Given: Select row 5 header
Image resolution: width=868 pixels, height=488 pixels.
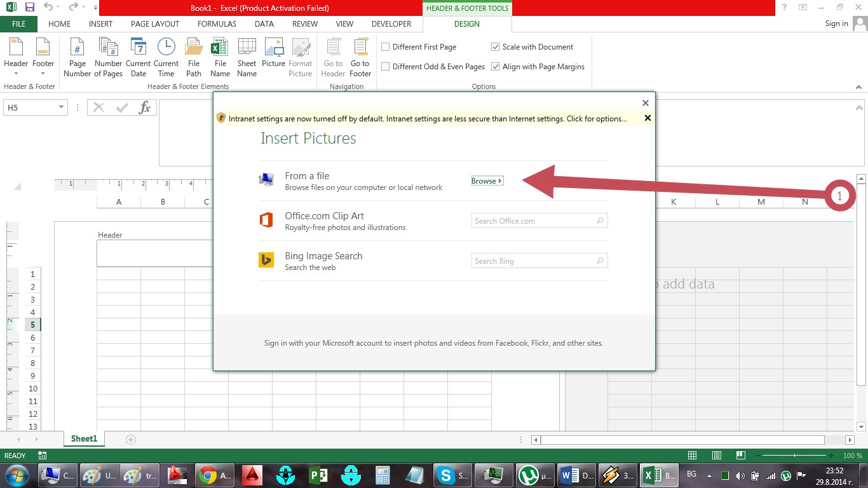Looking at the screenshot, I should pos(33,325).
